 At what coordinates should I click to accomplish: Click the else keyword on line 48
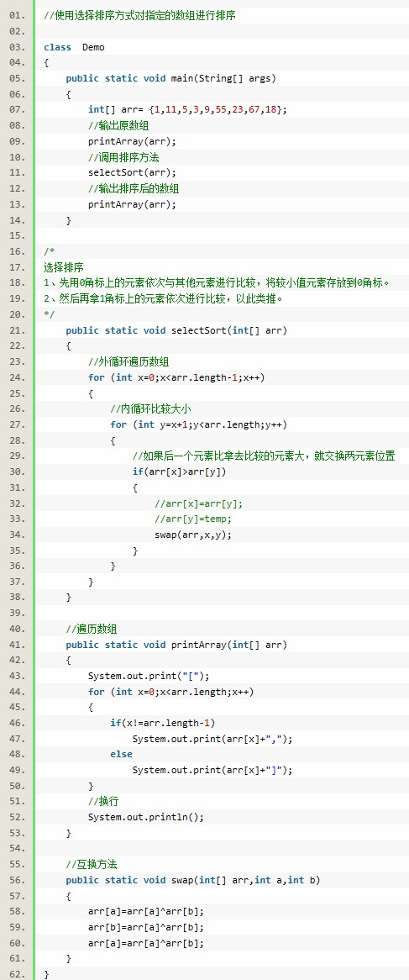coord(121,755)
